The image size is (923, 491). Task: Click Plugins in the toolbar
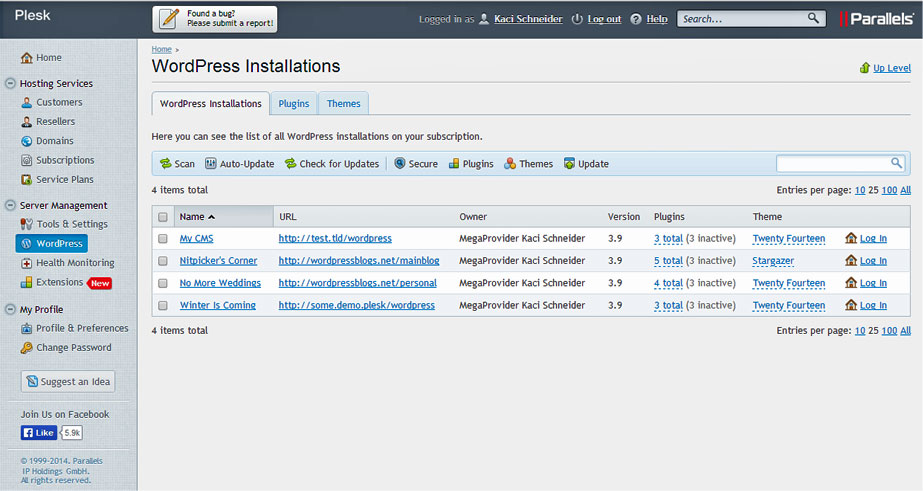click(x=471, y=164)
